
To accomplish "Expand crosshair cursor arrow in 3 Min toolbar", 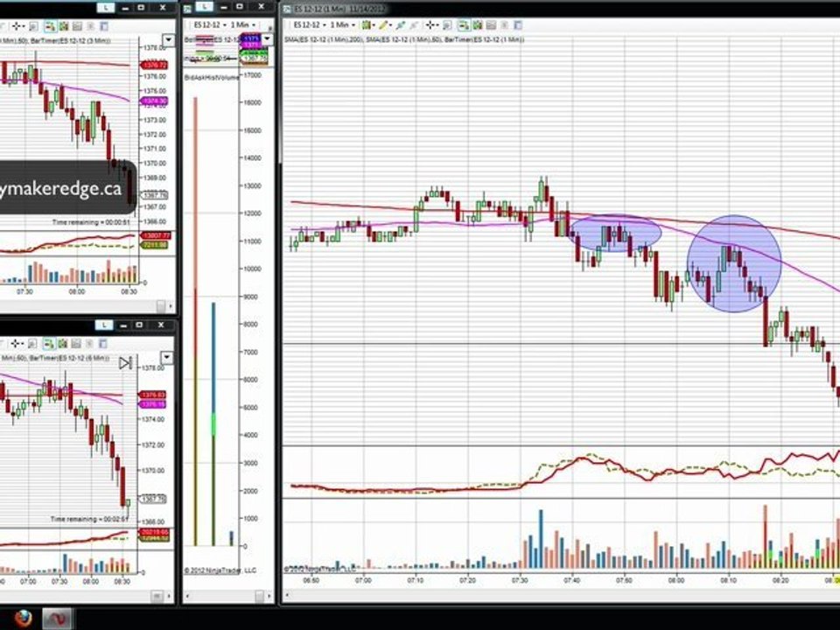I will 24,25.
